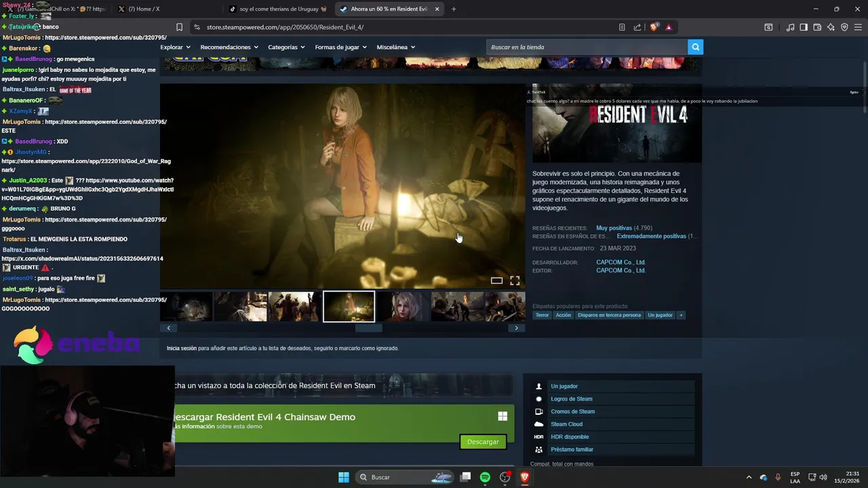
Task: Open reader mode icon in the address bar
Action: [x=622, y=27]
